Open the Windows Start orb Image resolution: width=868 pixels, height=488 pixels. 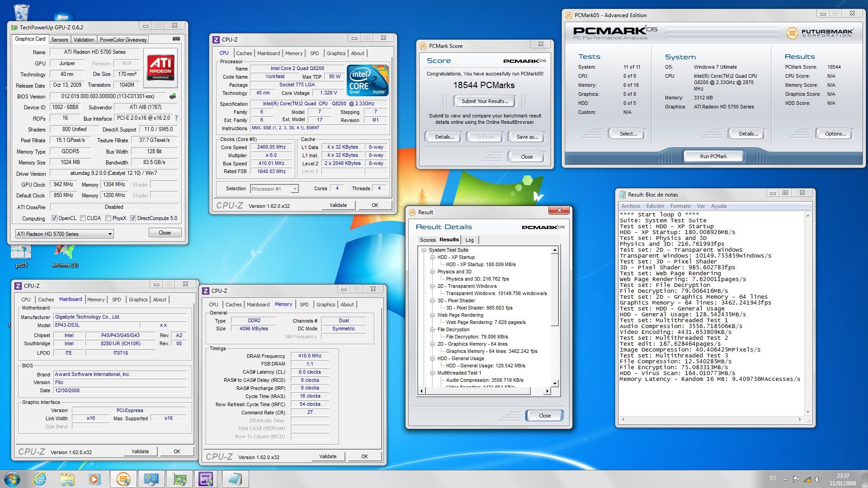[12, 479]
